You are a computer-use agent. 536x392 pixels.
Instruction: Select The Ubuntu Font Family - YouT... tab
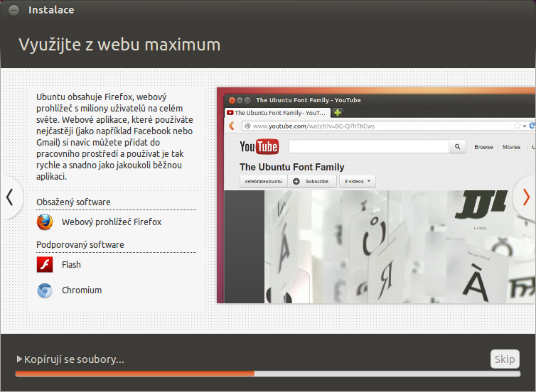coord(277,113)
